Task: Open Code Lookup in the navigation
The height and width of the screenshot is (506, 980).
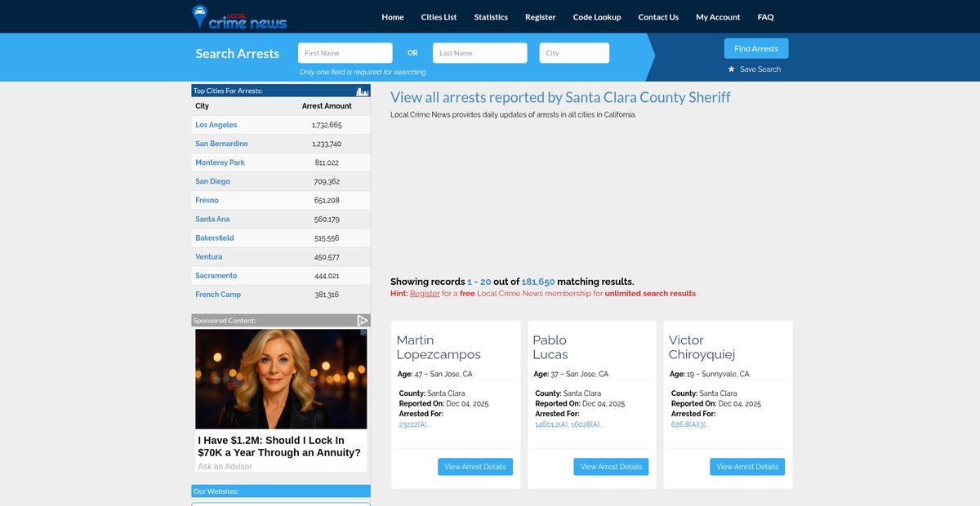Action: 597,17
